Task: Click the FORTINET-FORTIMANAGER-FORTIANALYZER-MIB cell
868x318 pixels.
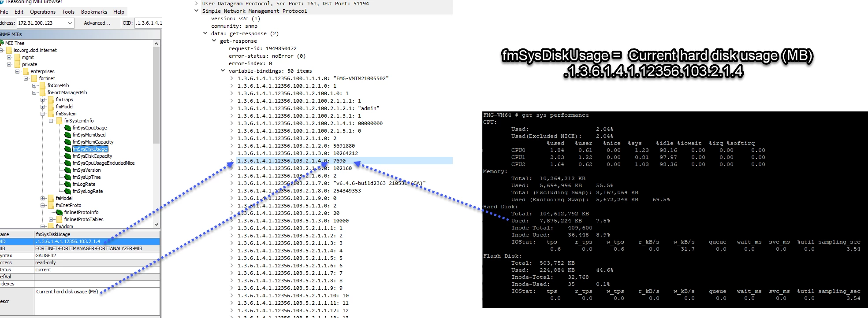Action: [97, 248]
